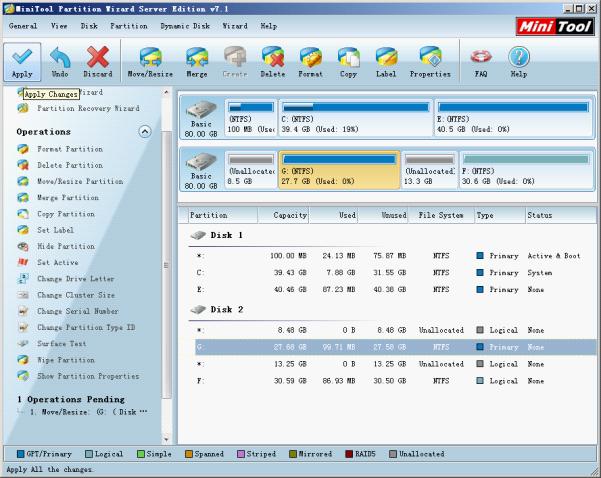Click the Delete partition toolbar icon
Screen dimensions: 601x478
point(273,62)
